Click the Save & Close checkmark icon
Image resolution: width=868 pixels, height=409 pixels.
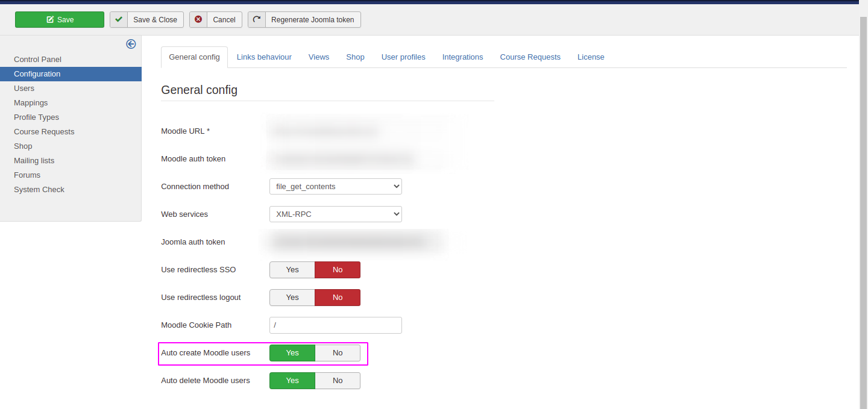click(119, 20)
